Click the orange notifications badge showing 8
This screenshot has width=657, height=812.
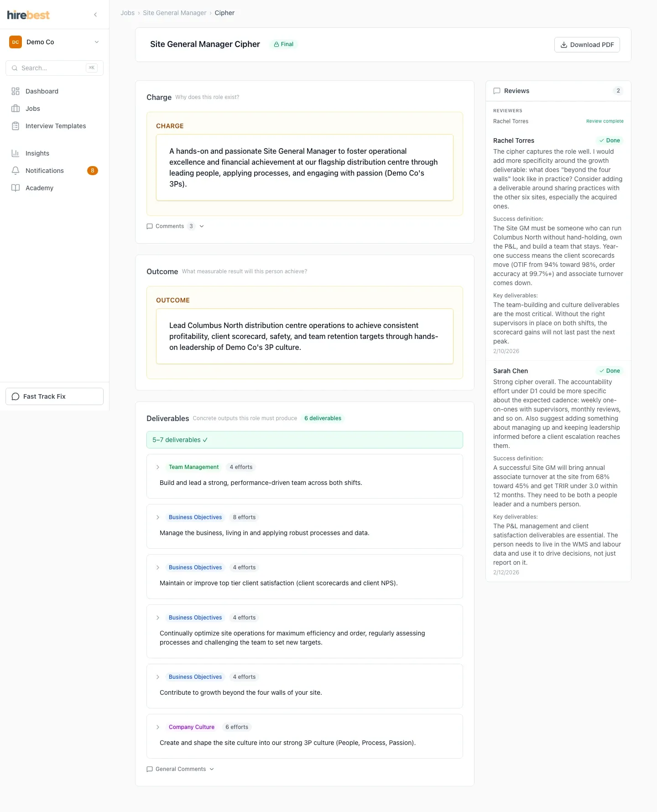[93, 171]
